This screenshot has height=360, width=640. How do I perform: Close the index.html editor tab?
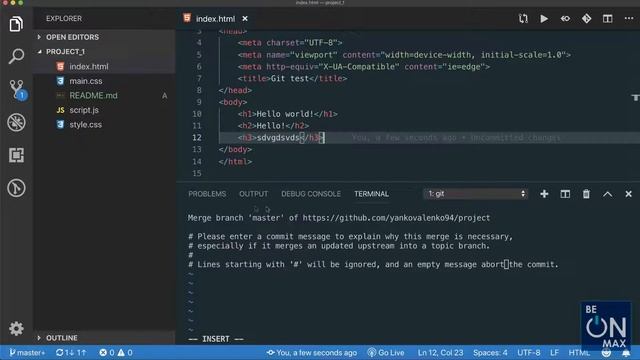click(x=245, y=18)
